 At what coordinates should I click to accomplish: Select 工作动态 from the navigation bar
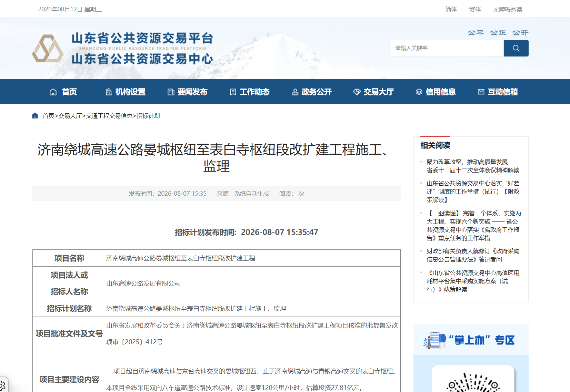(x=254, y=92)
